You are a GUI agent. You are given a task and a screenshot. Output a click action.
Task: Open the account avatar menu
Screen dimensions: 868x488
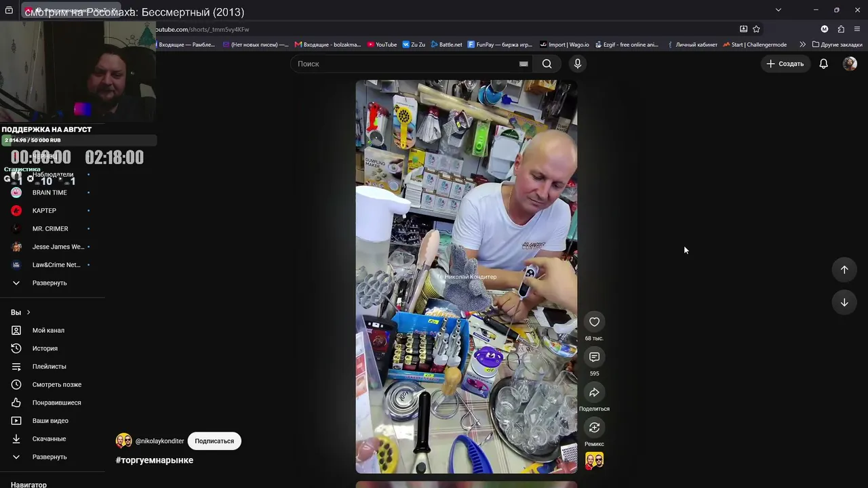tap(850, 64)
